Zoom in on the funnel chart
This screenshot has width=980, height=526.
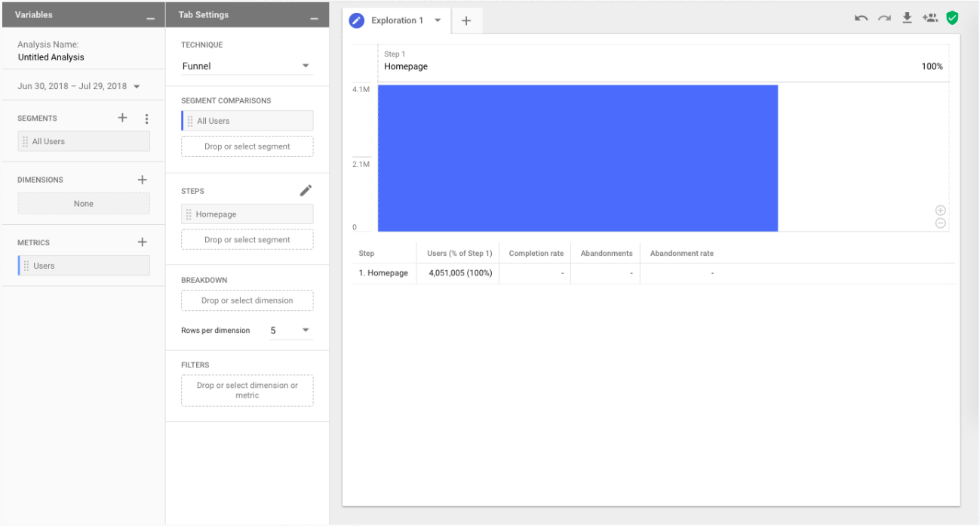pos(940,211)
